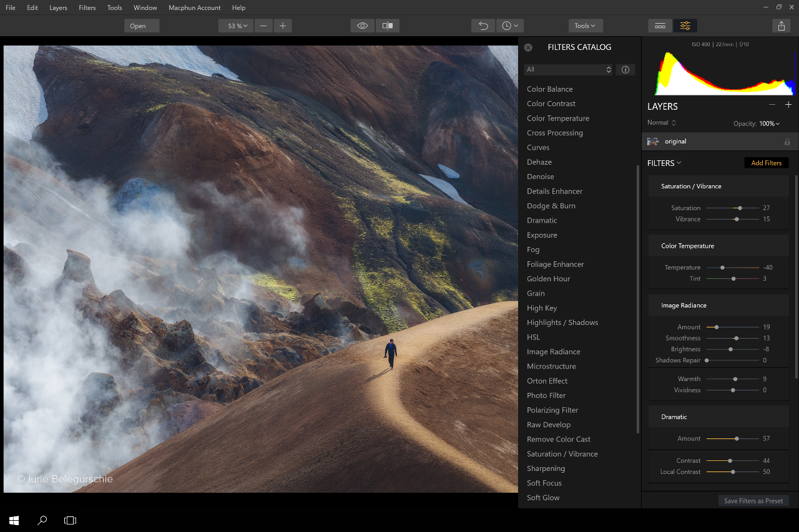Click Save Filters as Preset button
This screenshot has width=799, height=532.
(753, 501)
